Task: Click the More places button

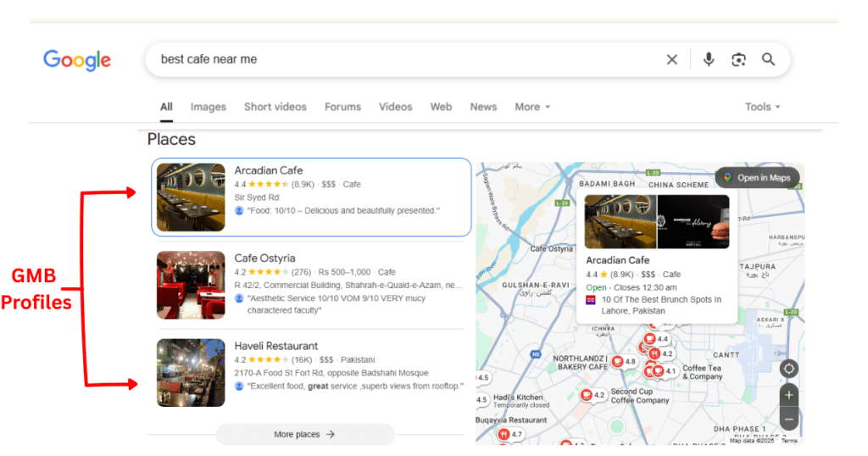Action: 305,435
